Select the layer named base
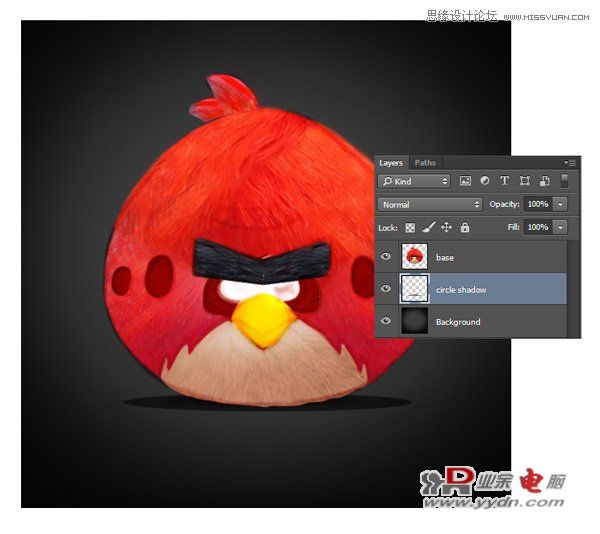The width and height of the screenshot is (600, 534). click(444, 257)
